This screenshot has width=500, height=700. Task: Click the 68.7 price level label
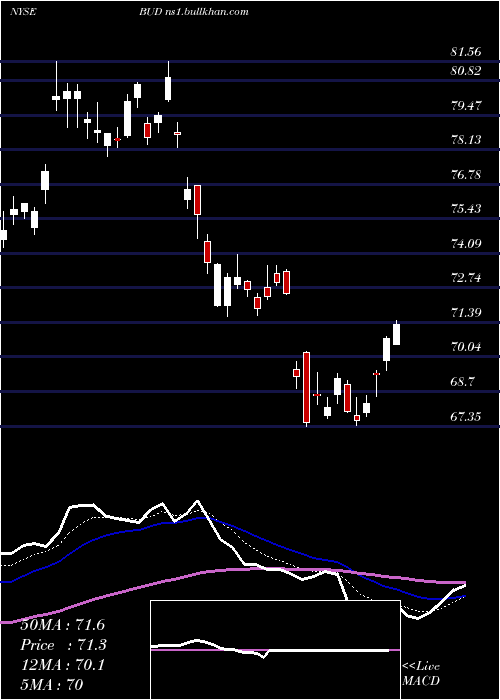click(x=463, y=382)
